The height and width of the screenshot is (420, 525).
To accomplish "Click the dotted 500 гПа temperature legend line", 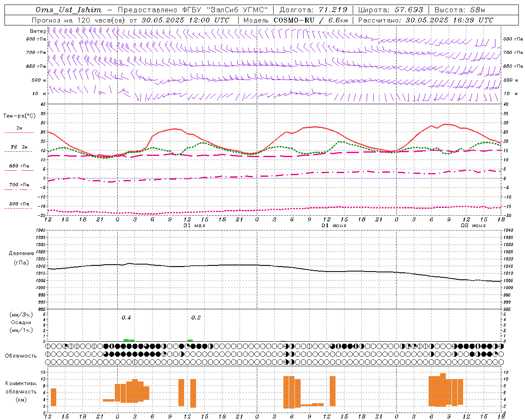I will pos(18,208).
